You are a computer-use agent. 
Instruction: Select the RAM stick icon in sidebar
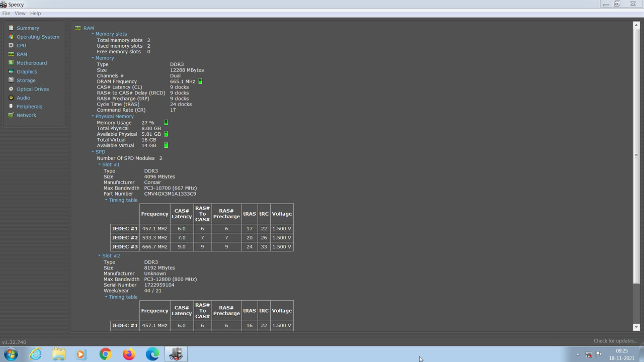pyautogui.click(x=11, y=54)
